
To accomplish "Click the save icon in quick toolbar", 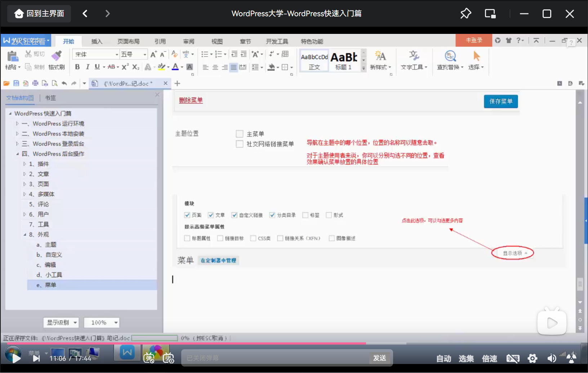I will (16, 84).
